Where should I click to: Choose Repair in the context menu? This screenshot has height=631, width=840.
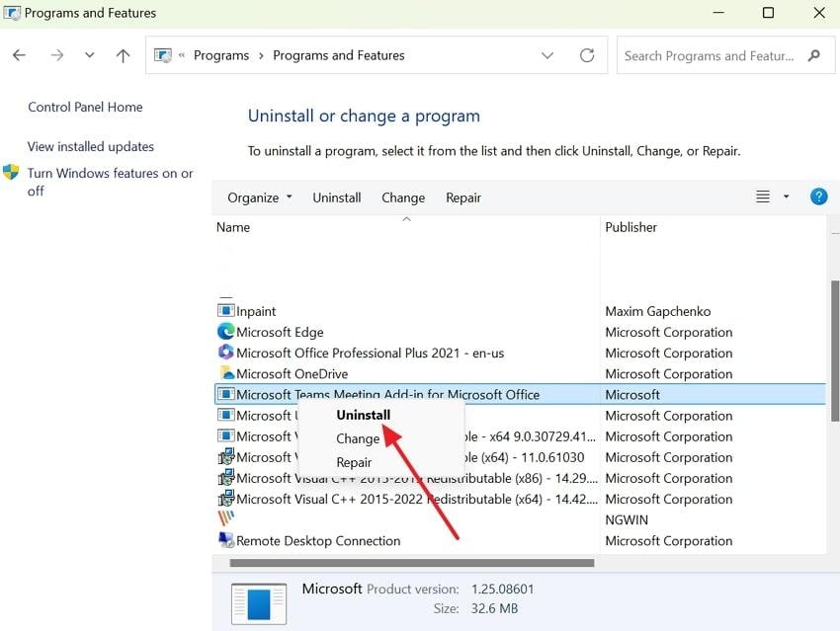click(x=354, y=462)
